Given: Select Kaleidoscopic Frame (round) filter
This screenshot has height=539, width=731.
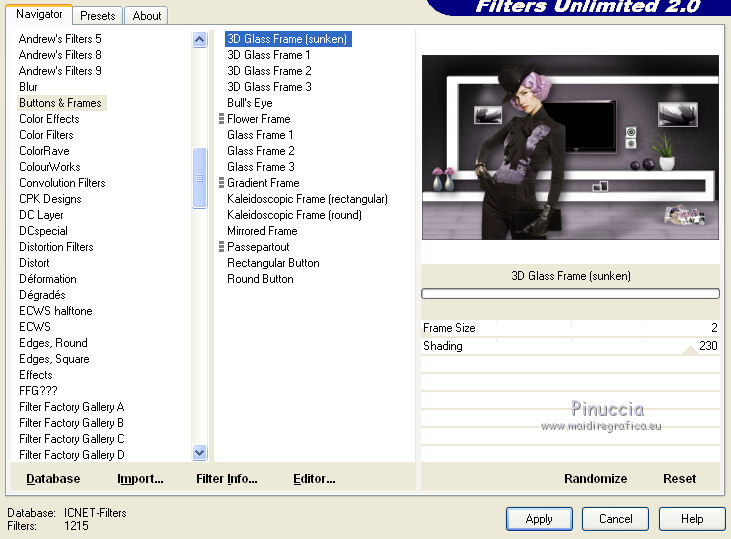Looking at the screenshot, I should tap(294, 215).
